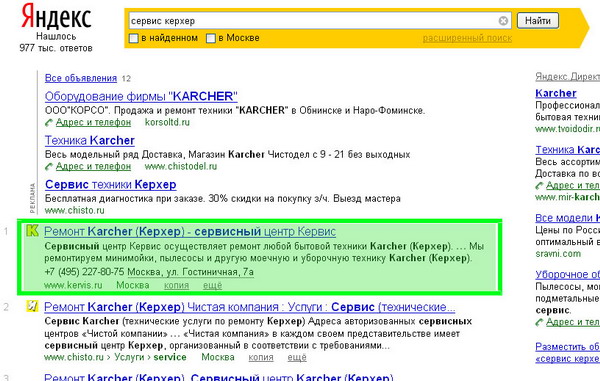Open the ad "Оборудование фирмы KARCHER"
Screen dimensions: 600x381
[141, 96]
